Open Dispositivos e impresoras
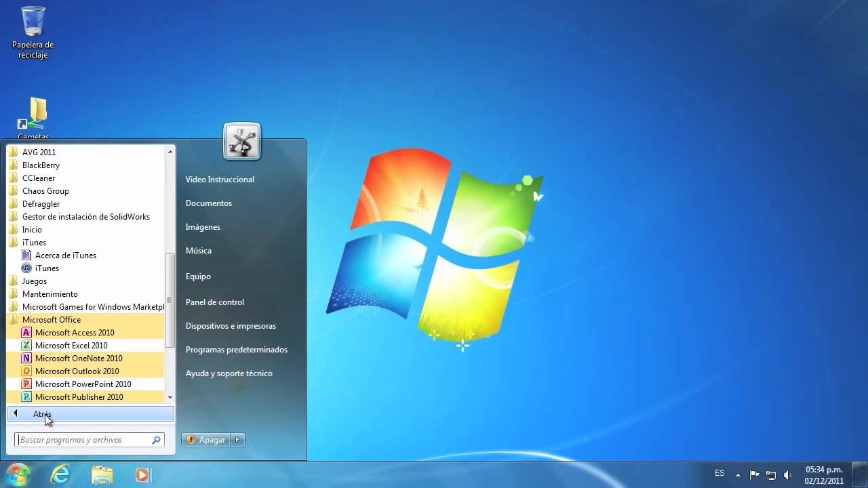868x488 pixels. (231, 326)
